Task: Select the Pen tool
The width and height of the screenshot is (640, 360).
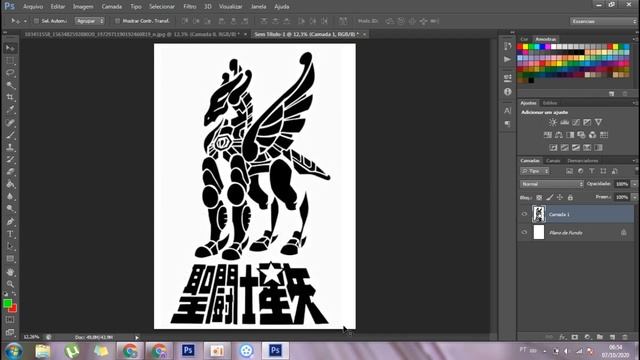Action: 10,222
